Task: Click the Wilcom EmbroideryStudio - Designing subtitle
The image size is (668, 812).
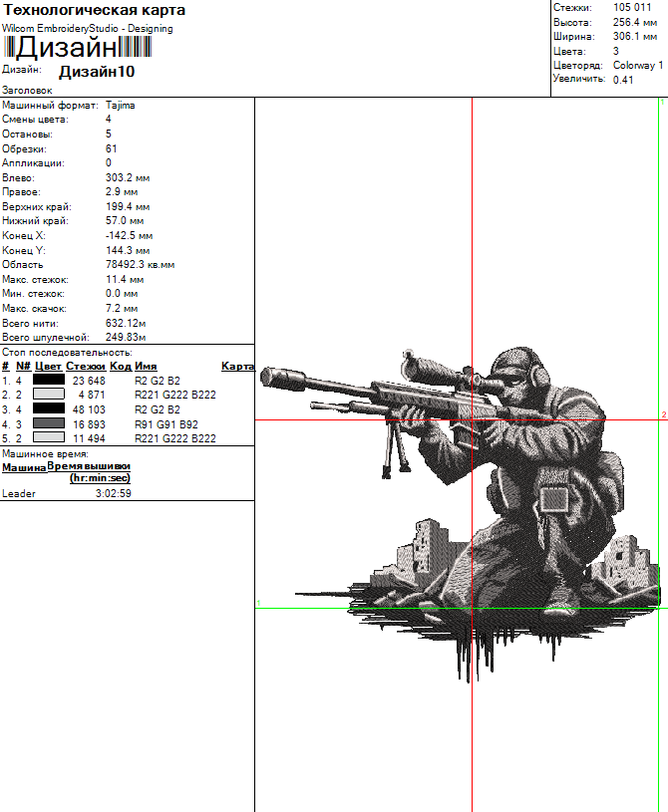Action: click(x=87, y=29)
